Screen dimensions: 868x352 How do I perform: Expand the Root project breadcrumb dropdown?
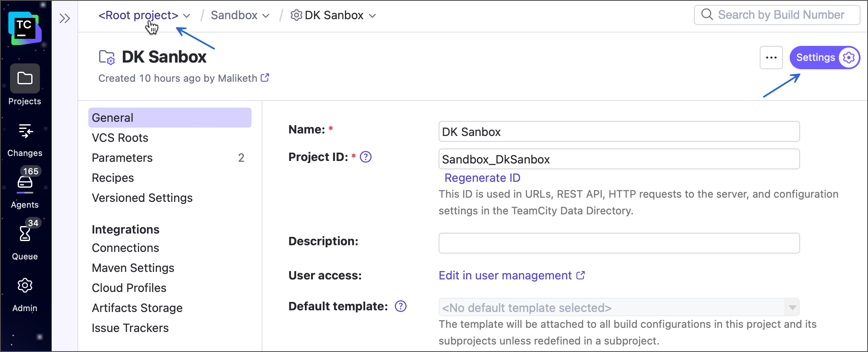(x=187, y=16)
